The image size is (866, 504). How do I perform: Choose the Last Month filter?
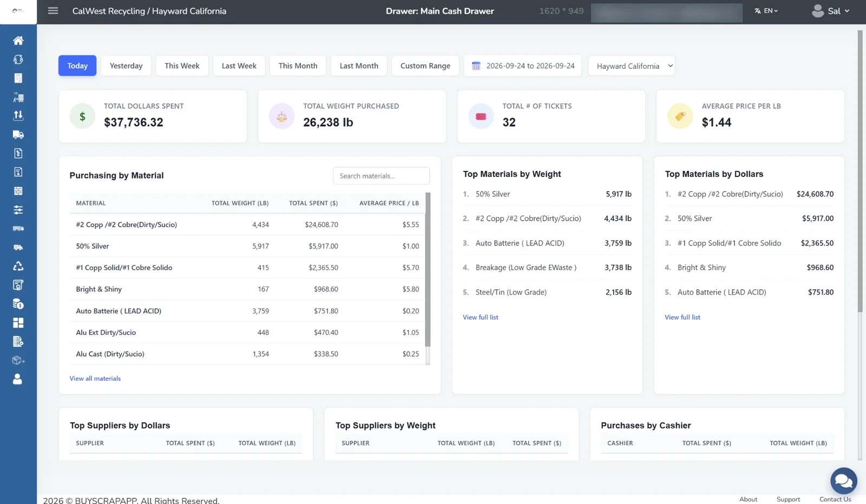pyautogui.click(x=359, y=66)
